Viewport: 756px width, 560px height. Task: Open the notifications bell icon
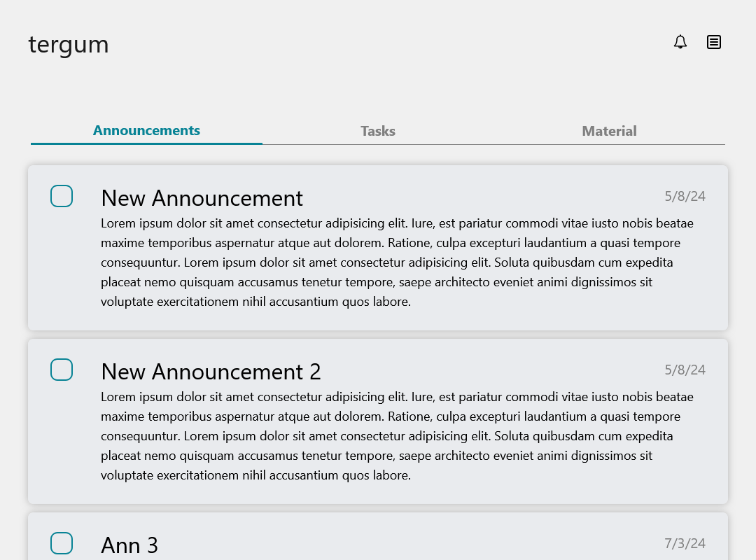pyautogui.click(x=680, y=42)
